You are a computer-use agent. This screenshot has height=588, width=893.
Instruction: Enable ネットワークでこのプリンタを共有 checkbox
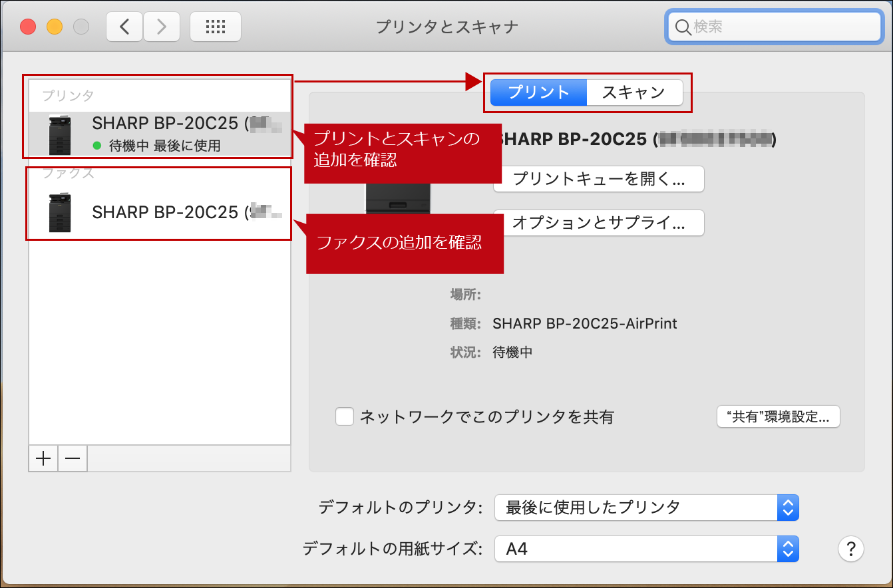(x=344, y=417)
